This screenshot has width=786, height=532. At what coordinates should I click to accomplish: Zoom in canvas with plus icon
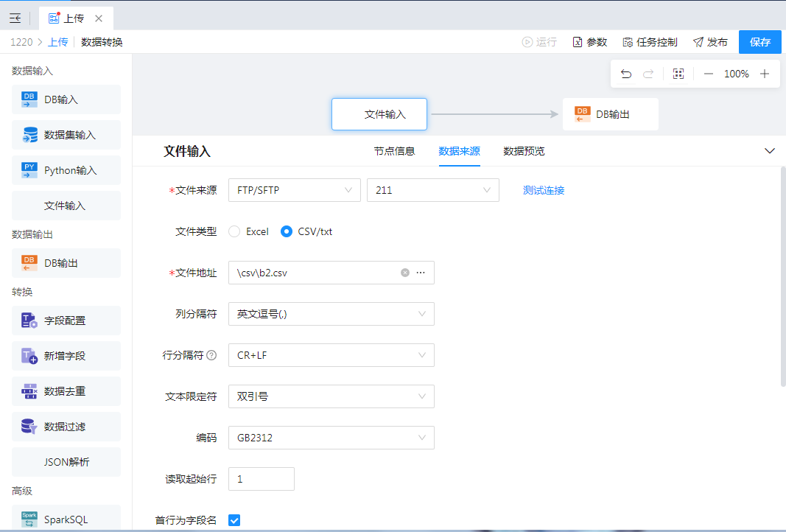coord(765,74)
